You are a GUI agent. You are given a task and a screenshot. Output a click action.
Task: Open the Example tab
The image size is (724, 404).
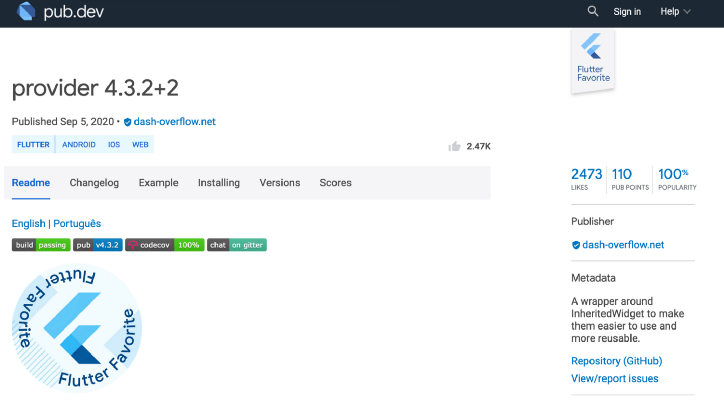158,183
